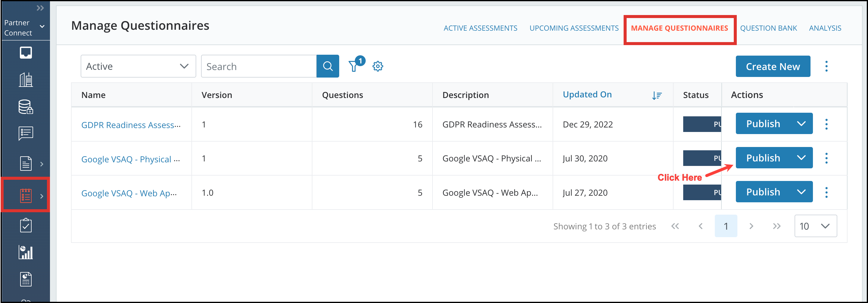Screen dimensions: 868x303
Task: Open the GDPR Readiness Assessment questionnaire link
Action: point(131,125)
